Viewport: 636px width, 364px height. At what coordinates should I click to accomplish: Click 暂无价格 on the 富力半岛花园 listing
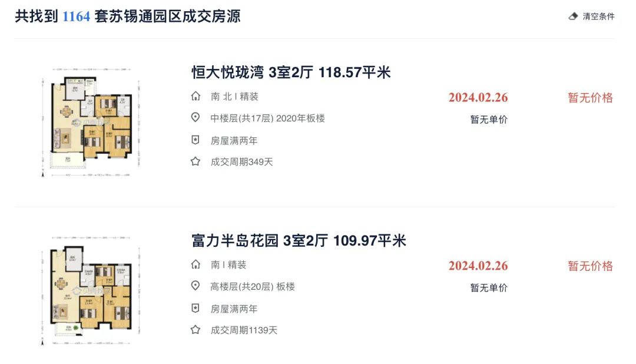(590, 266)
